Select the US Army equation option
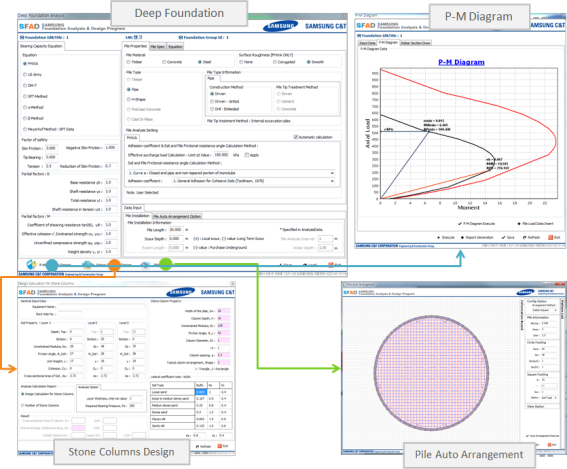Screen dimensions: 567x469 [25, 74]
